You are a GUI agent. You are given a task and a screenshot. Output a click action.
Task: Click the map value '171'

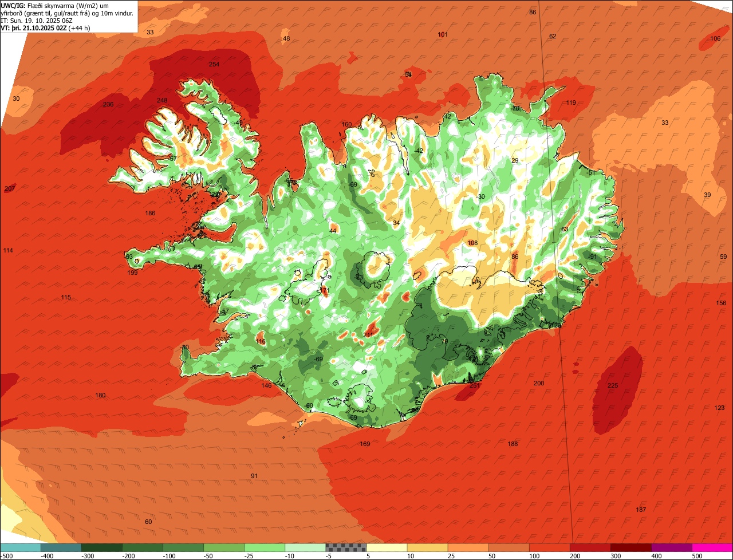(325, 290)
